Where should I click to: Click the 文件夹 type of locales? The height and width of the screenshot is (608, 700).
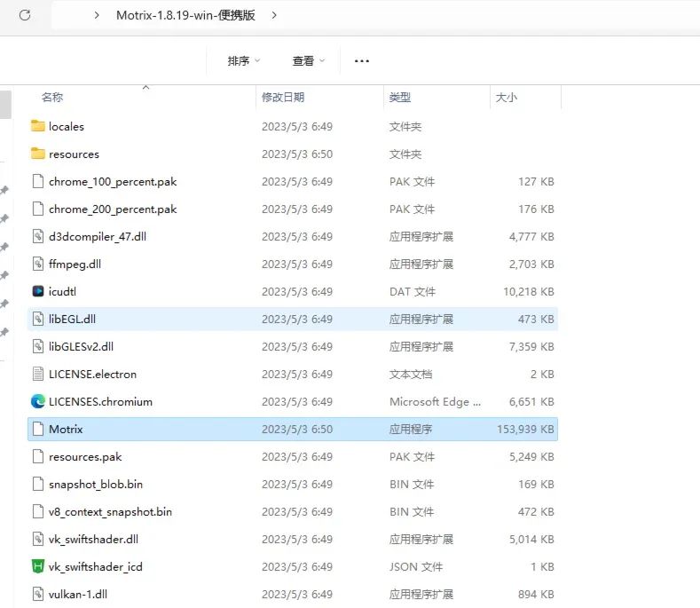(x=405, y=126)
